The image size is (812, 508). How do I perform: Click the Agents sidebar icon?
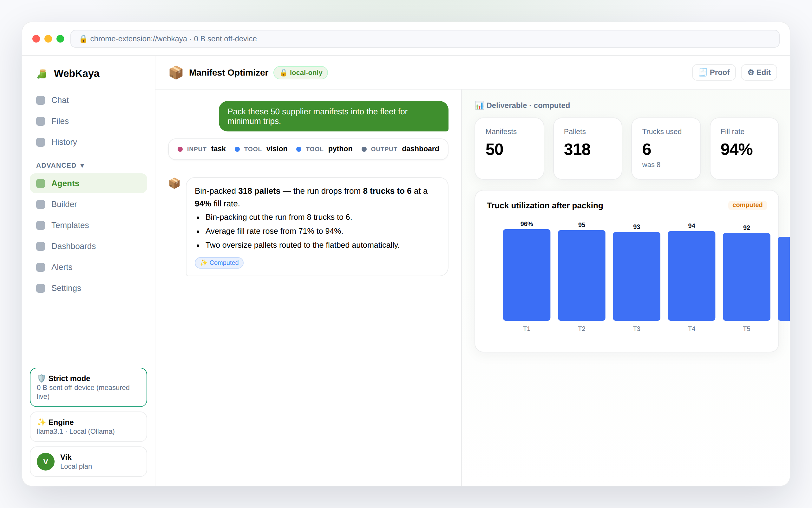point(41,184)
